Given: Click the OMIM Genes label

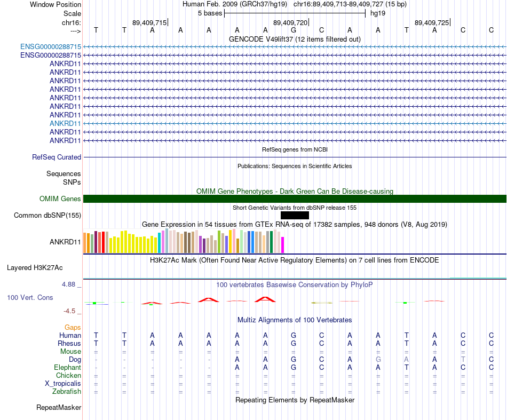Looking at the screenshot, I should [60, 199].
